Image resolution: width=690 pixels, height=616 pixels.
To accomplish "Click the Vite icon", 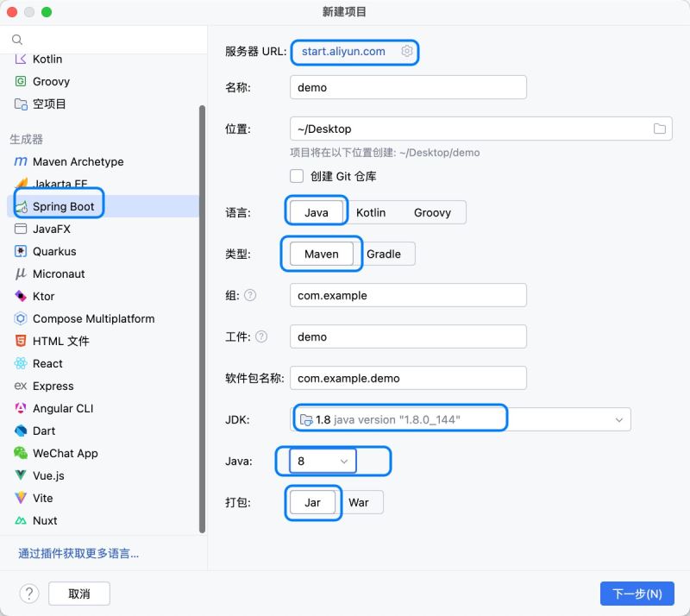I will pos(21,498).
